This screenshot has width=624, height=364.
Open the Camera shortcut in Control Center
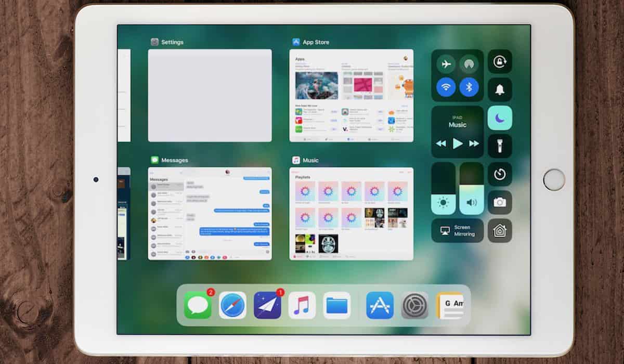tap(500, 202)
